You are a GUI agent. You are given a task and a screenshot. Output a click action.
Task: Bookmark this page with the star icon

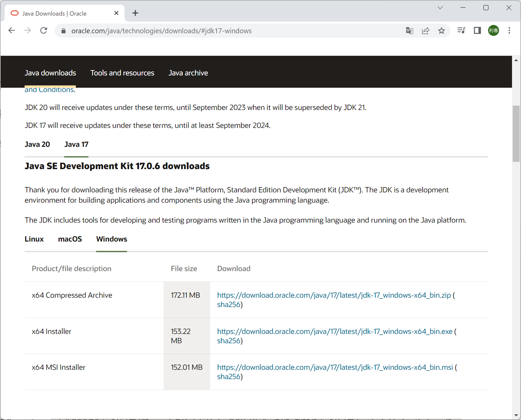441,31
